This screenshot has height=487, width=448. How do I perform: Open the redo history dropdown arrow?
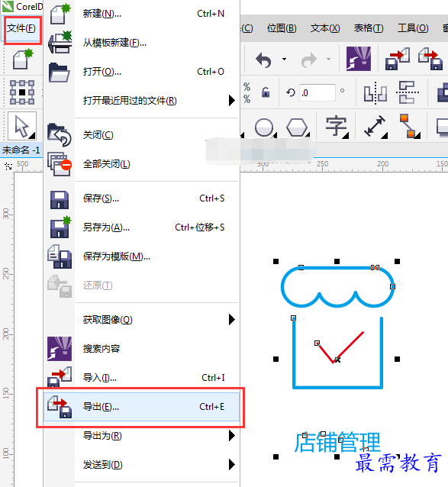(x=328, y=59)
